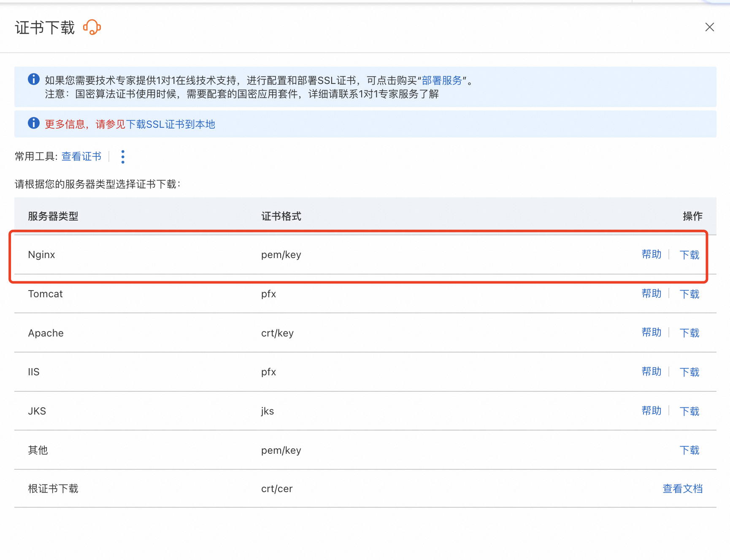Click the info icon in the 部署服务 notice
This screenshot has height=560, width=730.
click(x=34, y=79)
